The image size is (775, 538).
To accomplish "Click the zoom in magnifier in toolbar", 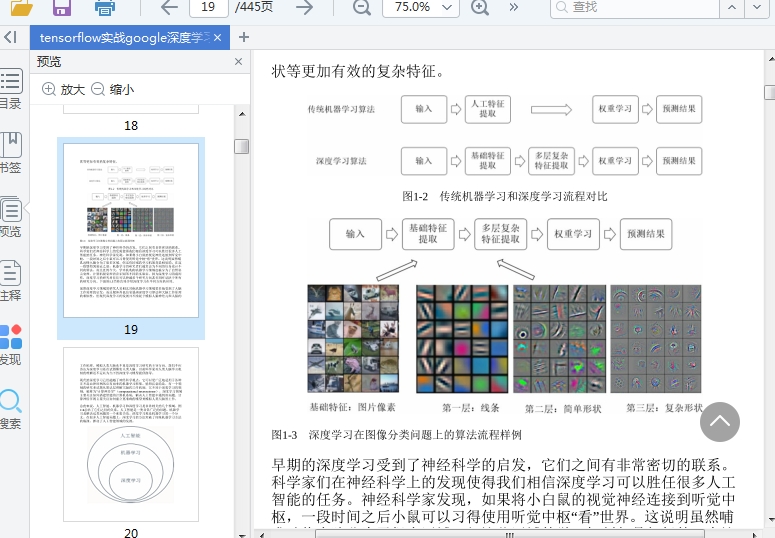I will coord(480,7).
